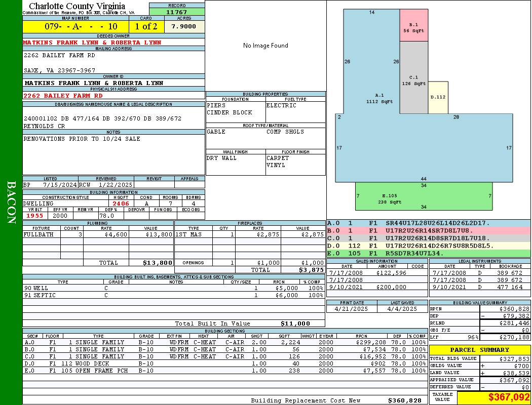The width and height of the screenshot is (532, 405).
Task: Click the yellow PARCEL SUMMARY header
Action: [x=480, y=350]
